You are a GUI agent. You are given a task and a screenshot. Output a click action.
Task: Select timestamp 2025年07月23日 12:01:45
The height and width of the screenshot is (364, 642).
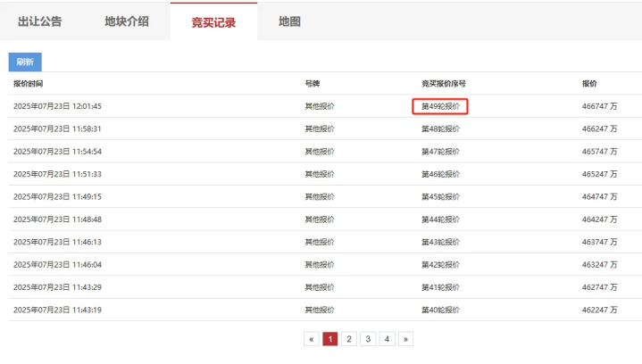click(x=57, y=106)
